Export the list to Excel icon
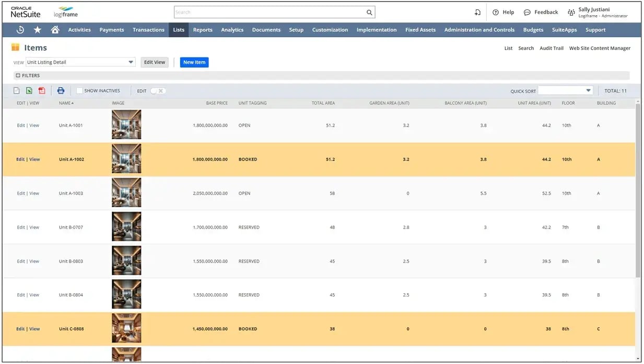The width and height of the screenshot is (644, 364). click(x=29, y=90)
